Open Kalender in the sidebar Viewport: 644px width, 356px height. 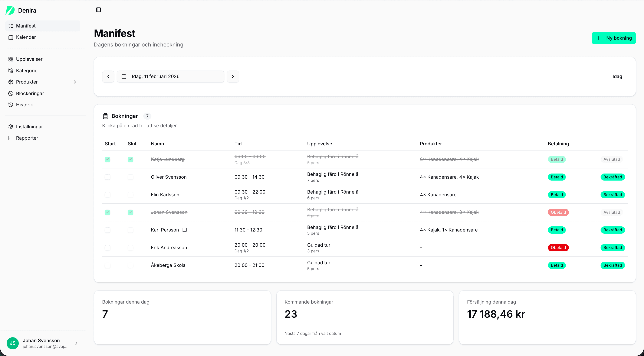point(26,37)
